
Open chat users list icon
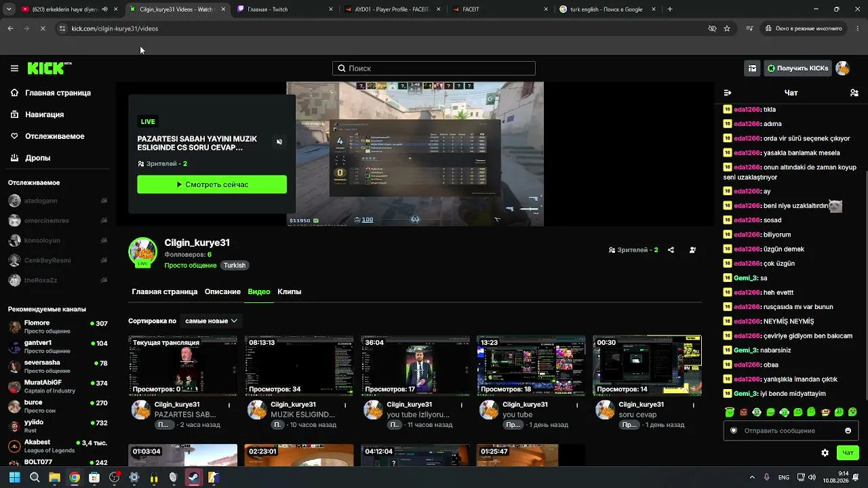(x=854, y=93)
